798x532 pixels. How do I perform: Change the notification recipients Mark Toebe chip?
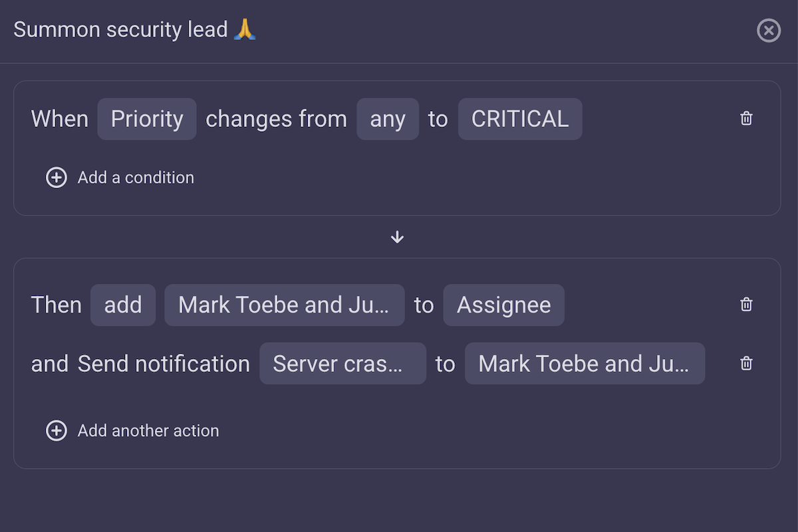click(x=585, y=364)
